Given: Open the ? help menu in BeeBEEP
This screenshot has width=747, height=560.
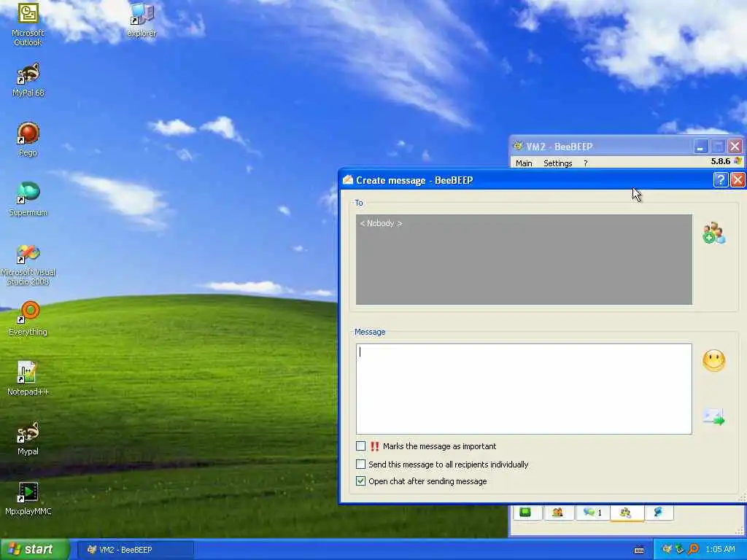Looking at the screenshot, I should [586, 163].
